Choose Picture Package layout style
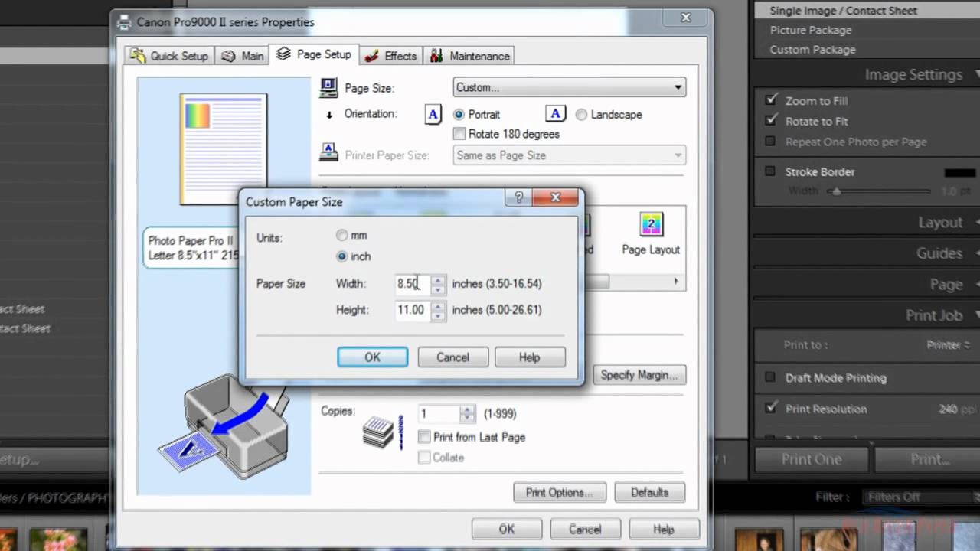The height and width of the screenshot is (551, 980). (x=811, y=30)
